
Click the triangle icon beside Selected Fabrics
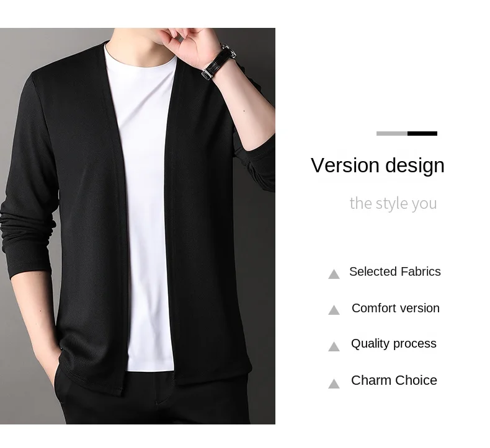334,274
